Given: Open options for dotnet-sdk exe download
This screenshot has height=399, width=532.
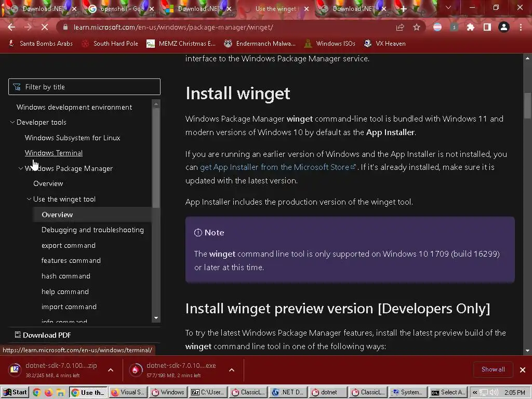Looking at the screenshot, I should pos(231,370).
